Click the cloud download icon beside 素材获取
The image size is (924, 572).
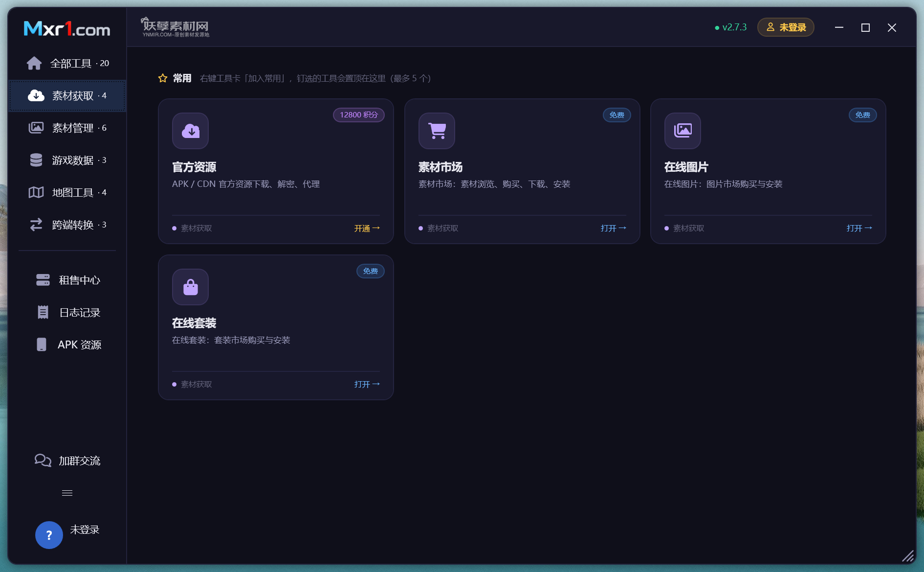point(36,95)
